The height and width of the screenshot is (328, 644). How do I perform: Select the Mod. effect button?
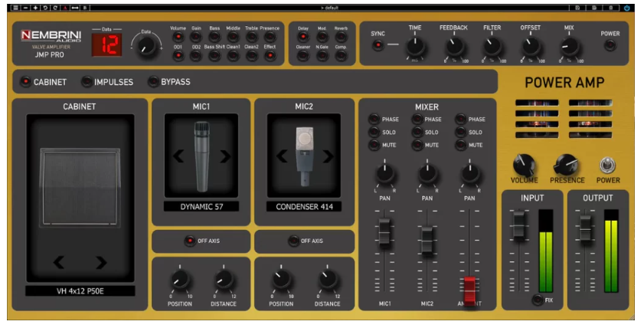pos(322,37)
